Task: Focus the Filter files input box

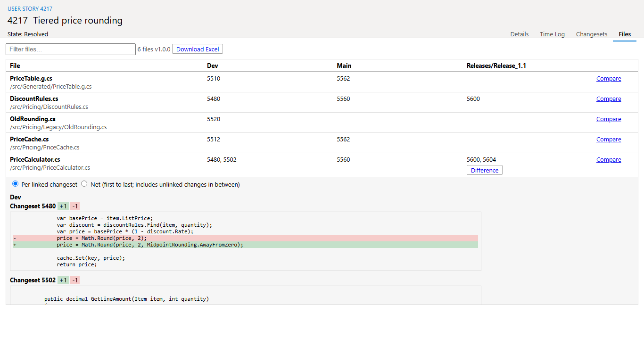Action: coord(71,49)
